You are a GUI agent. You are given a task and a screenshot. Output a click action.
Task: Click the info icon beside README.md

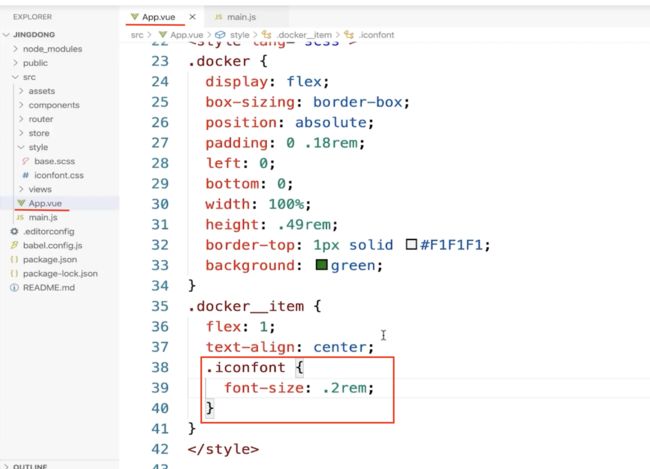click(x=14, y=287)
